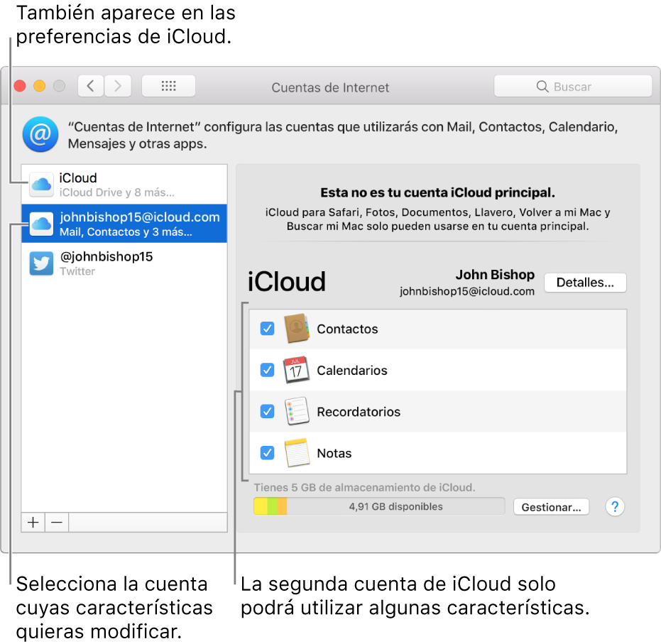Add a new account with the plus button
This screenshot has height=644, width=661.
click(x=33, y=522)
